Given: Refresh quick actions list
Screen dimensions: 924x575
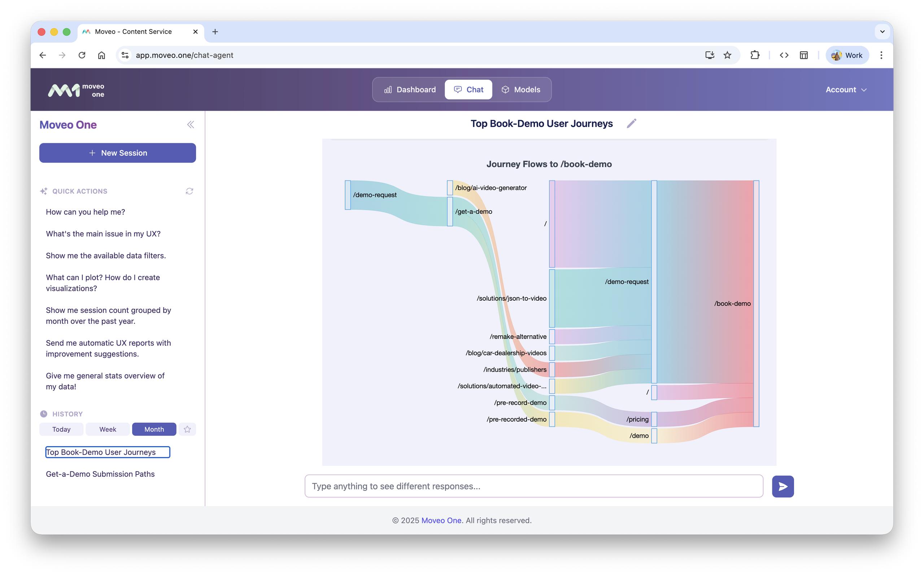Looking at the screenshot, I should click(x=189, y=191).
